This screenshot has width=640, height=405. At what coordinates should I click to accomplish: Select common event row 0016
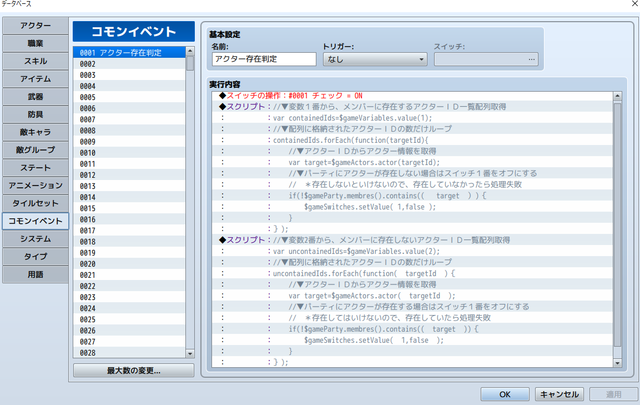pyautogui.click(x=129, y=219)
